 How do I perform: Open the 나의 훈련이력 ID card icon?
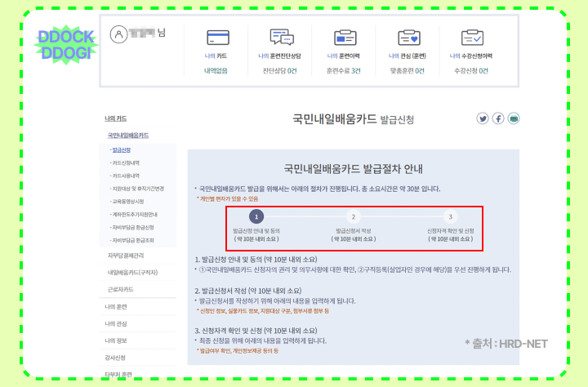click(345, 38)
